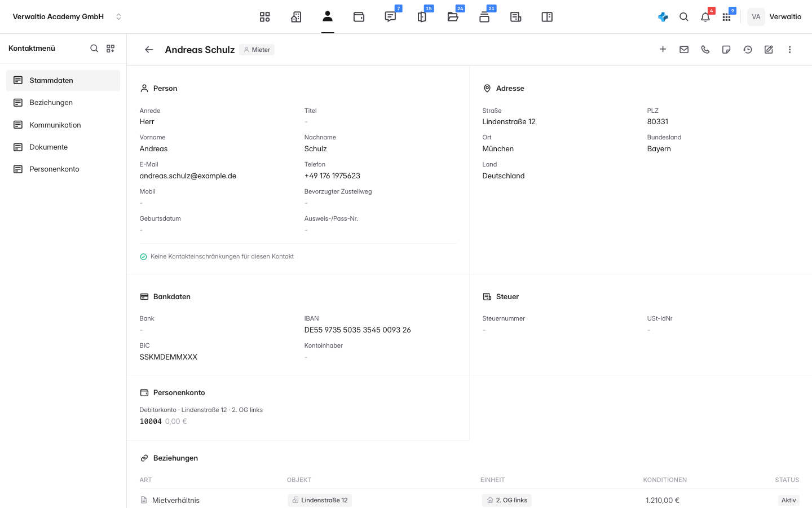The width and height of the screenshot is (812, 508).
Task: Open the buildings module in top navigation
Action: click(296, 17)
